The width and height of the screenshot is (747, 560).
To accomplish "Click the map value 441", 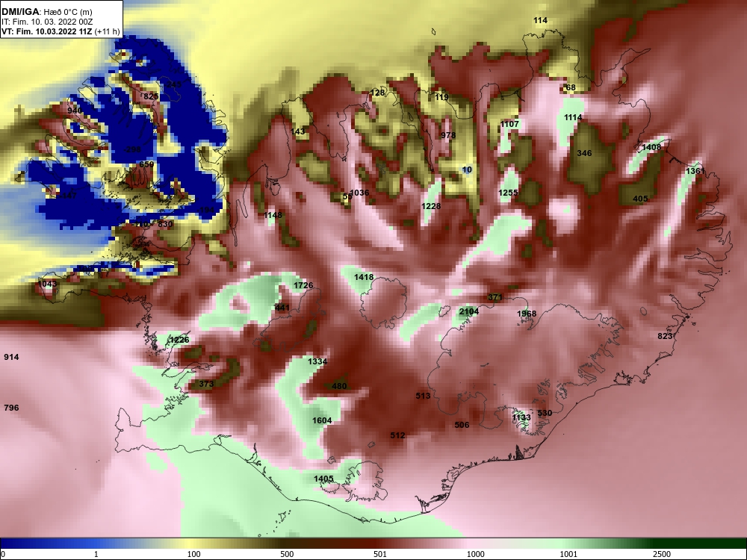I will [x=282, y=308].
